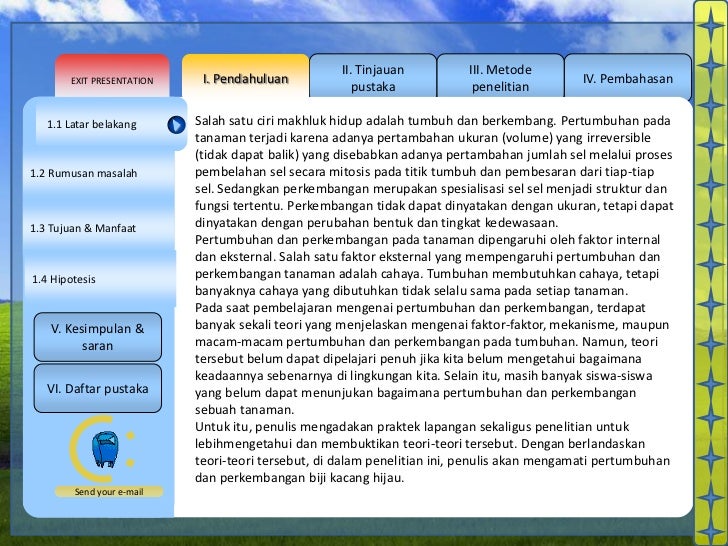This screenshot has width=728, height=546.
Task: Switch to II. Tinjauan pustaka tab
Action: pyautogui.click(x=373, y=76)
